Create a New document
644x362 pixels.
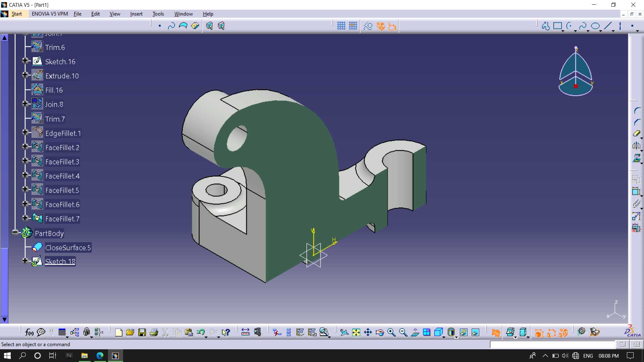point(118,332)
